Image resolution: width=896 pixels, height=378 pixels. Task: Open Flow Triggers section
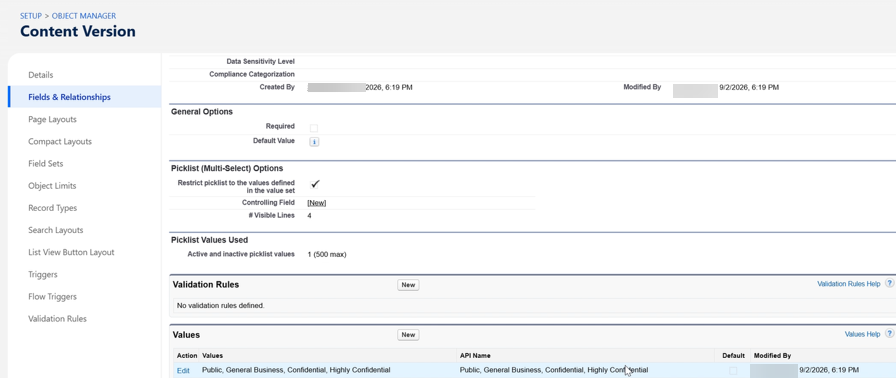pyautogui.click(x=52, y=296)
